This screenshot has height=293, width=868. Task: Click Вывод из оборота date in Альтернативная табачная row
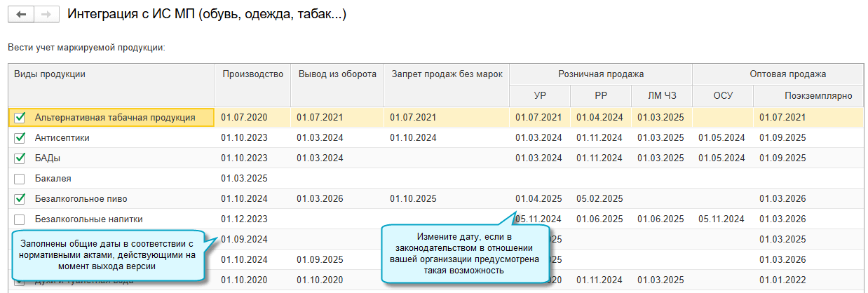tap(320, 118)
